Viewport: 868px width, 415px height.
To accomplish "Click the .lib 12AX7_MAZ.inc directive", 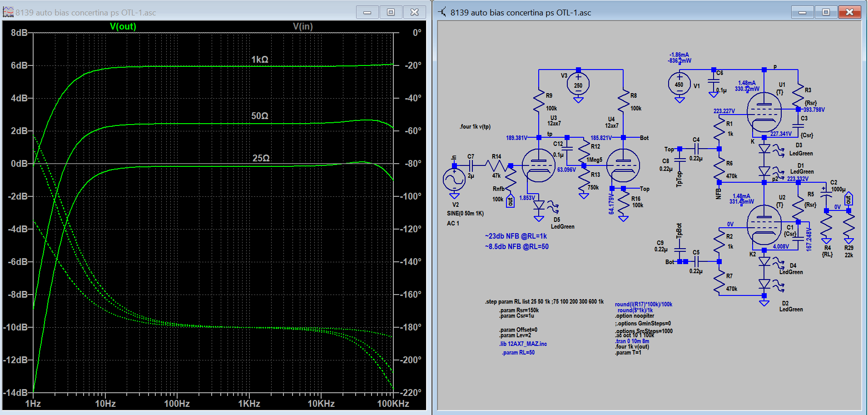I will [523, 344].
